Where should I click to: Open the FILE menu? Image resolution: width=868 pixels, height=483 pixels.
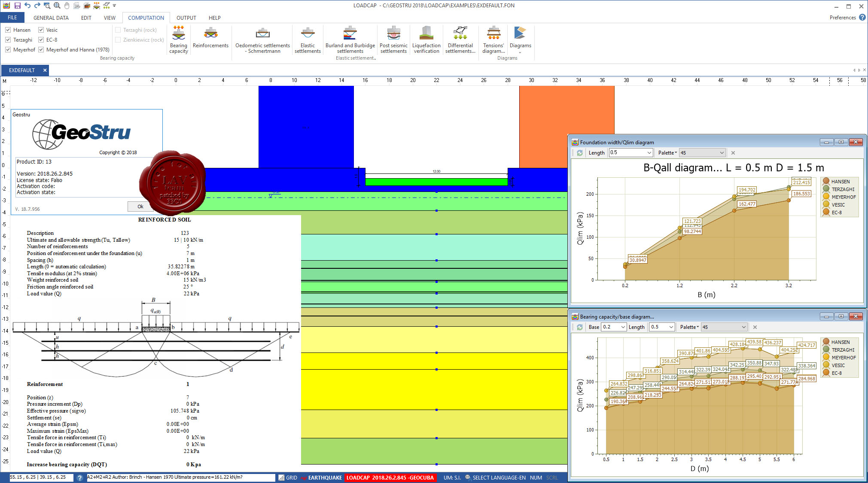12,18
